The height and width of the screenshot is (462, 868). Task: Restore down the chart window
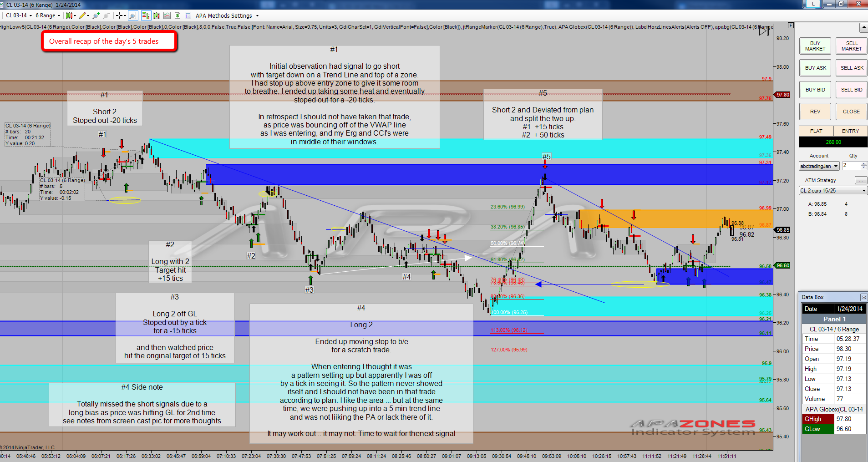(x=841, y=4)
